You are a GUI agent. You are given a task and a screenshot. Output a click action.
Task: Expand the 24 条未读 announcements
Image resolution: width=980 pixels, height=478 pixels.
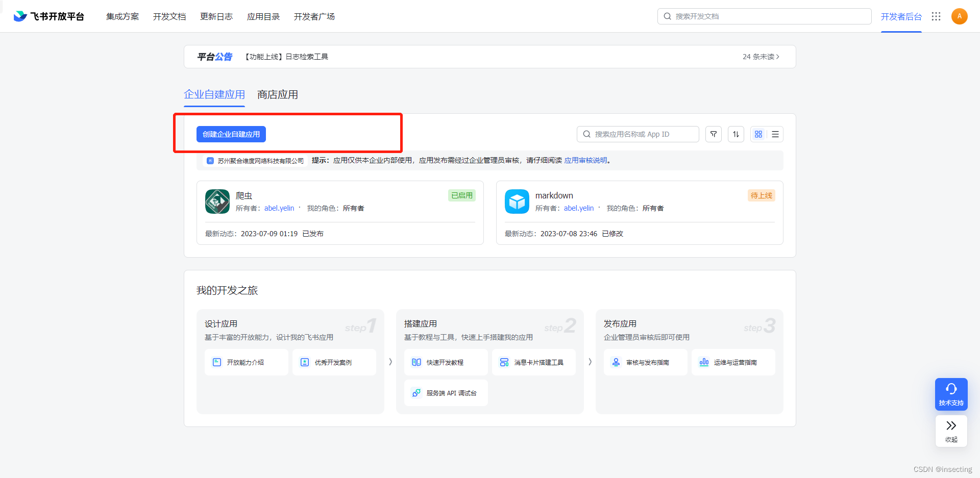[761, 57]
